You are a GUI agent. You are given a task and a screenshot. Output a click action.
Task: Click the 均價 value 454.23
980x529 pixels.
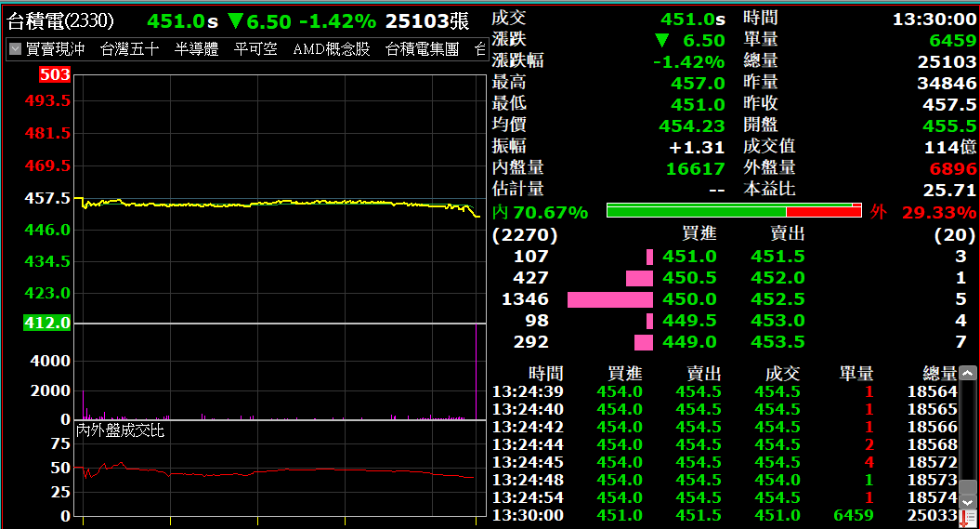pyautogui.click(x=691, y=126)
